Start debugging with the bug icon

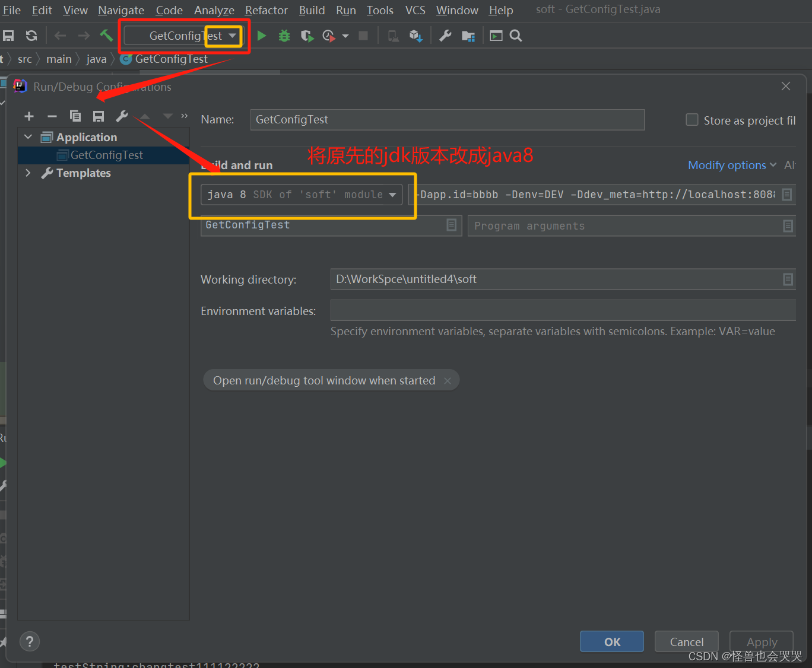284,36
